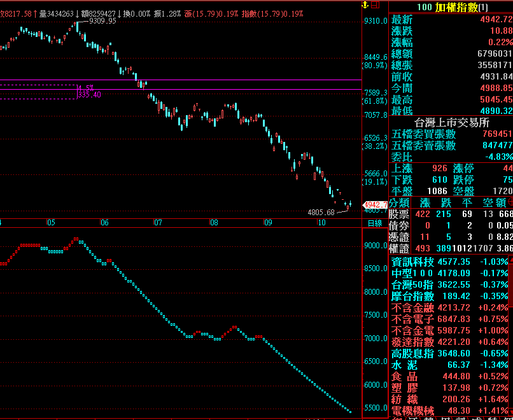Screen dimensions: 513x420
Task: Select the 塑膠 sector row
Action: pyautogui.click(x=448, y=388)
